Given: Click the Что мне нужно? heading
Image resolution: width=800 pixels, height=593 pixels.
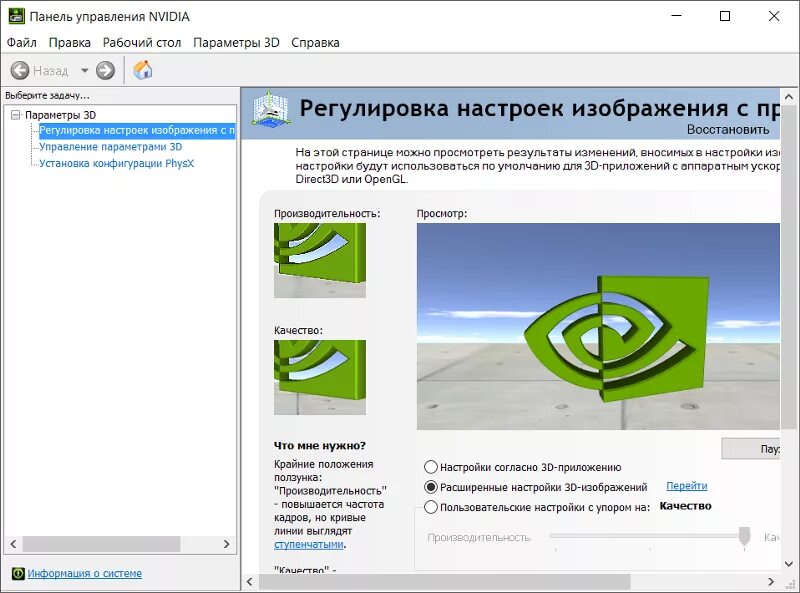Looking at the screenshot, I should tap(320, 446).
